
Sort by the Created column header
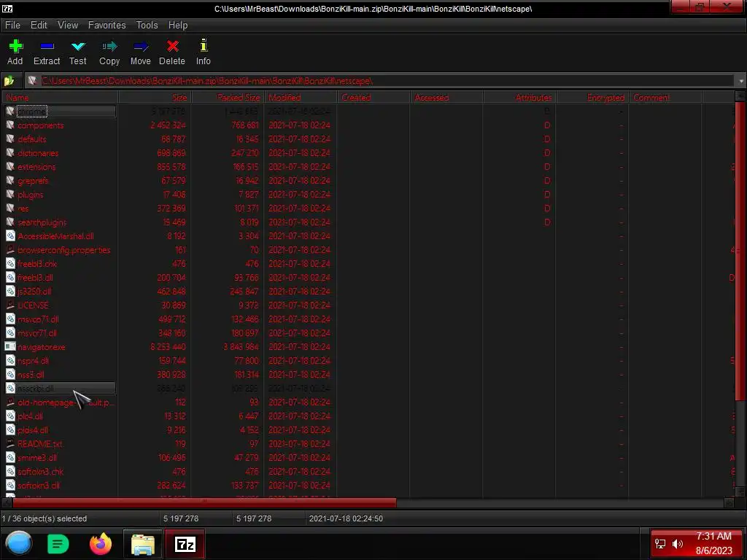[373, 98]
